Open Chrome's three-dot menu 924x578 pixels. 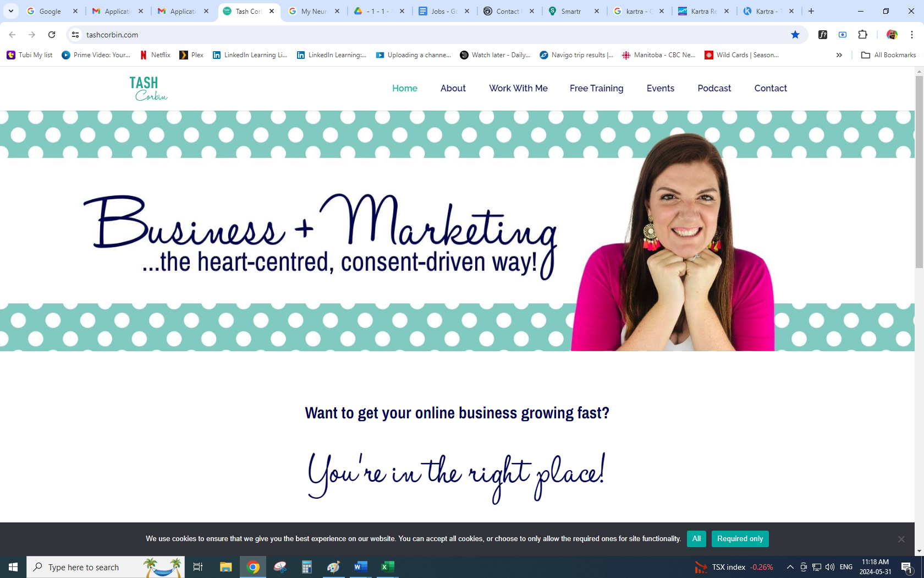pos(911,35)
